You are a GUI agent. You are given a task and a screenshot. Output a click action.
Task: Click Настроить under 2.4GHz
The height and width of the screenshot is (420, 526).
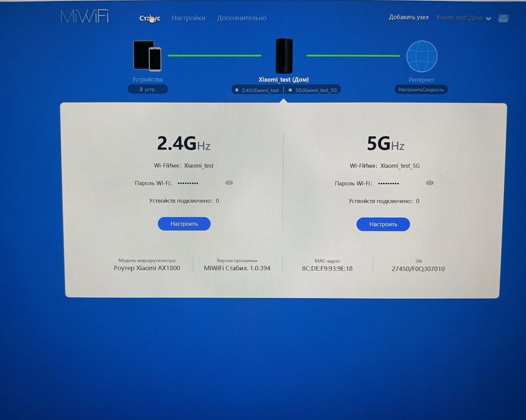pyautogui.click(x=184, y=224)
